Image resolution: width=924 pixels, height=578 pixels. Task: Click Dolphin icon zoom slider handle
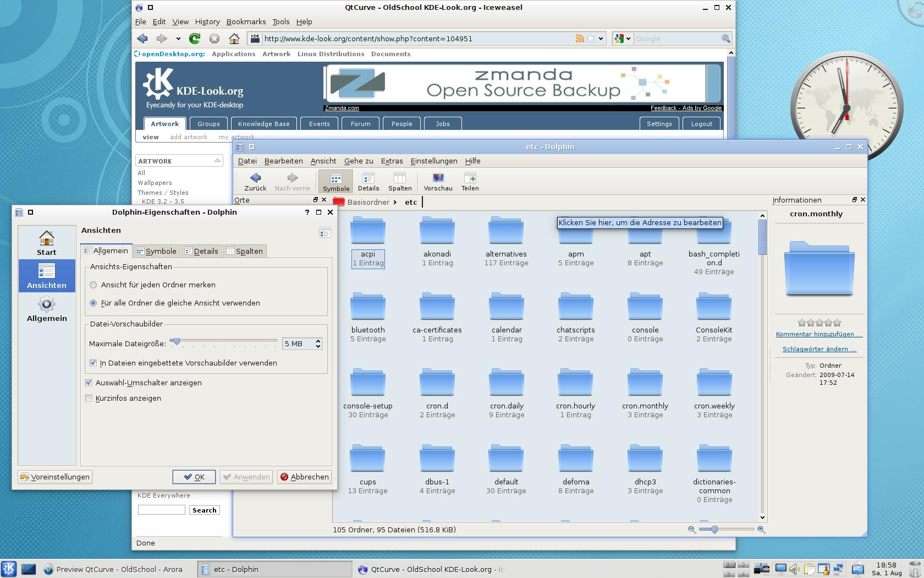[x=714, y=529]
